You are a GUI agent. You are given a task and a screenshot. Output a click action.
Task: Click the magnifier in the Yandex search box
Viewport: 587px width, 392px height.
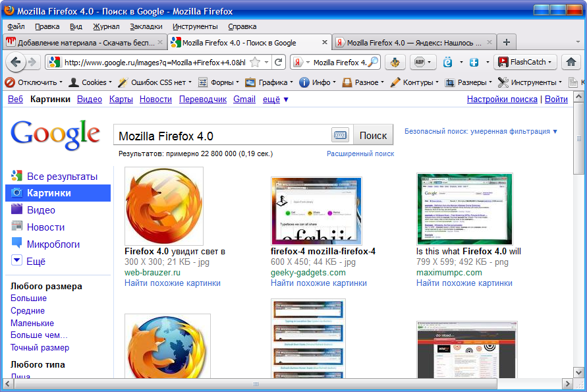[x=373, y=62]
